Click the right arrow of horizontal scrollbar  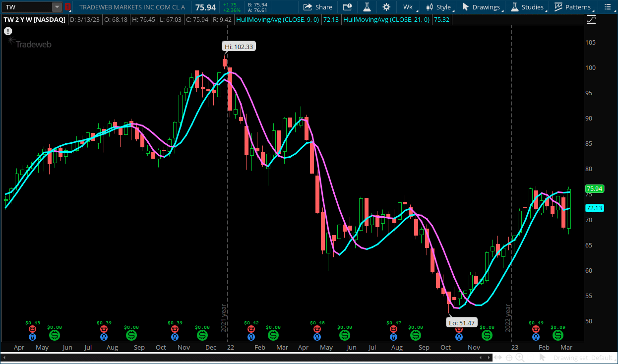point(488,358)
